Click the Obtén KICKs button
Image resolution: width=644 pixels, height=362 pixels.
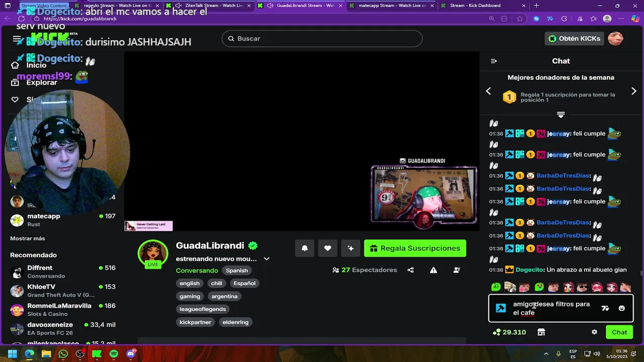(574, 38)
